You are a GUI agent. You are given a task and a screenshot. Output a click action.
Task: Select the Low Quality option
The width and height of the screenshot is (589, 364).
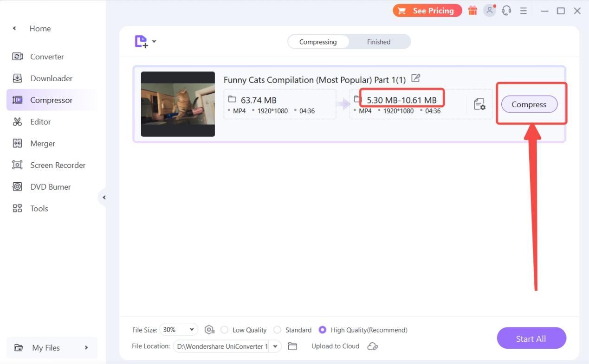[225, 330]
